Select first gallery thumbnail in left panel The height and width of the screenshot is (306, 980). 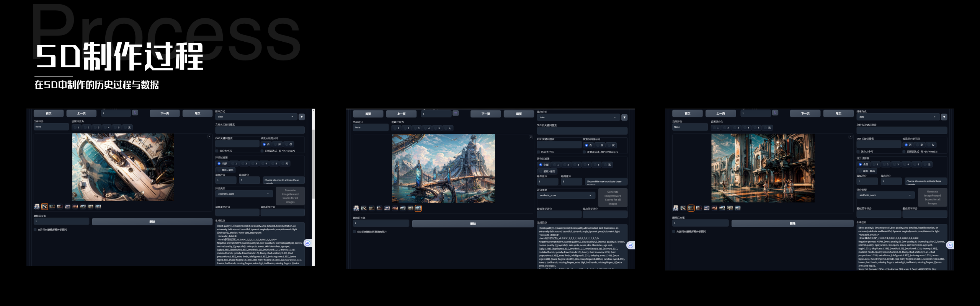tap(37, 207)
